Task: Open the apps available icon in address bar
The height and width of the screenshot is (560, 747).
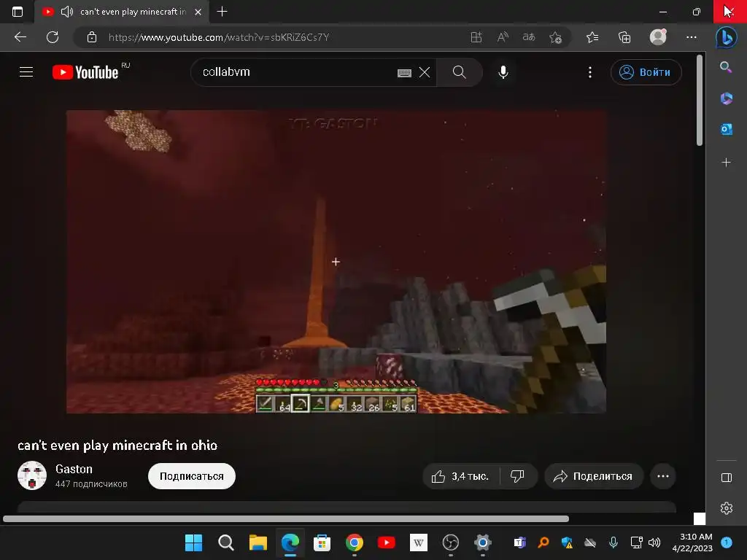Action: pos(476,37)
